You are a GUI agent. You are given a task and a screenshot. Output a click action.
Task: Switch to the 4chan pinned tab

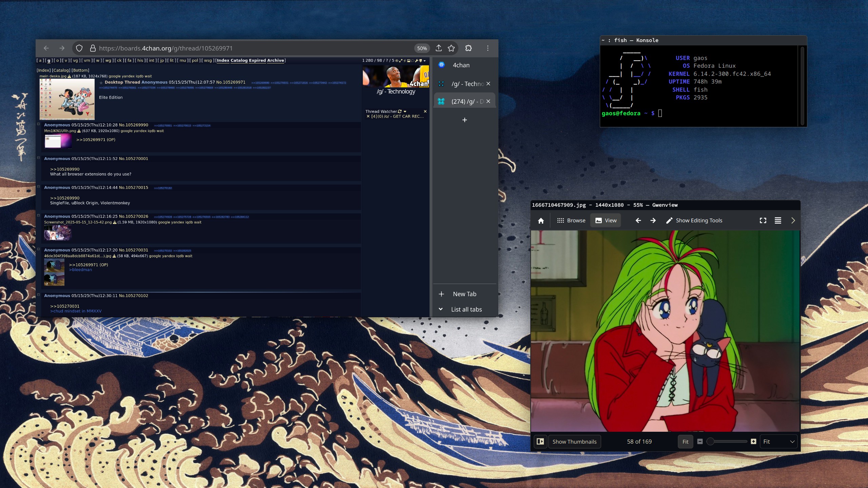465,65
